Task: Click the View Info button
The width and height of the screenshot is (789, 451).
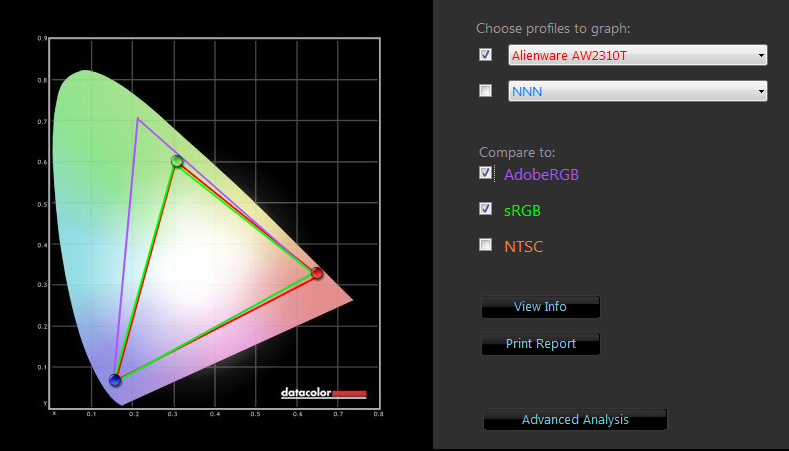Action: click(x=540, y=307)
